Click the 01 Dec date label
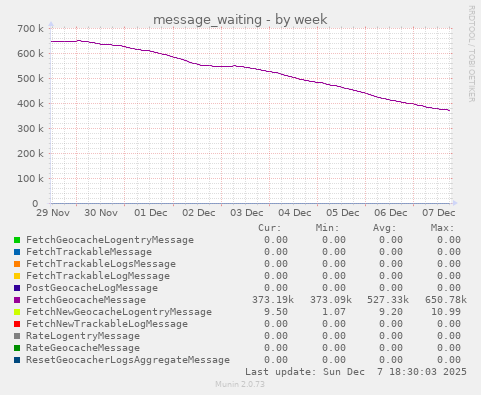Viewport: 481px width, 395px height. [x=151, y=213]
